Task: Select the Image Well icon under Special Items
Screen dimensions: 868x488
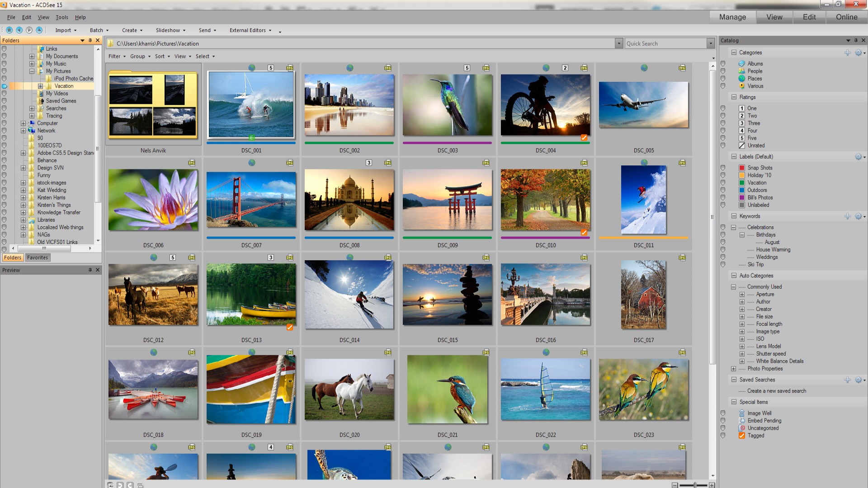Action: coord(741,413)
